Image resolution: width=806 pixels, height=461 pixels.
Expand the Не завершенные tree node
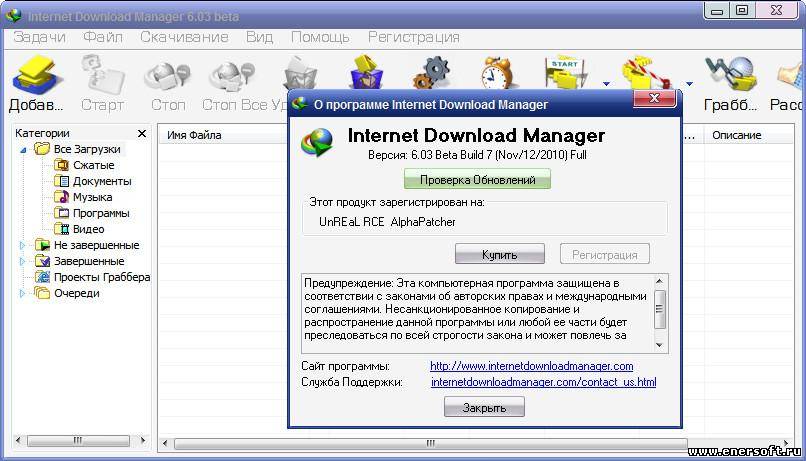(22, 246)
